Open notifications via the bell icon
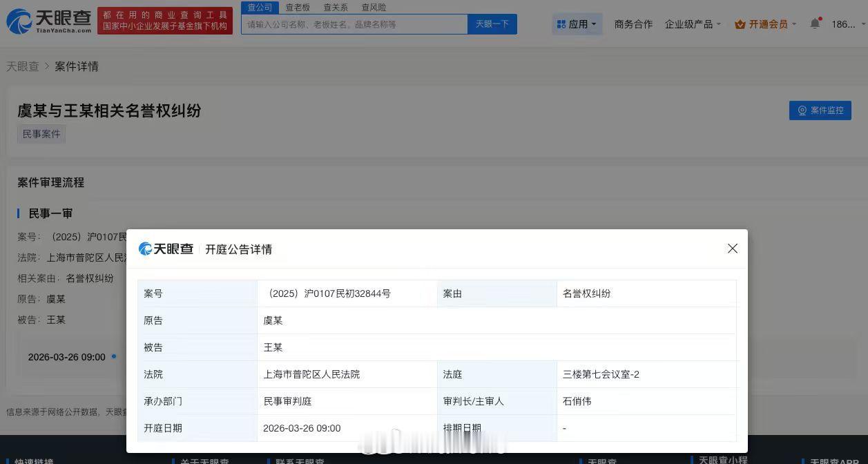The width and height of the screenshot is (868, 464). (x=815, y=22)
